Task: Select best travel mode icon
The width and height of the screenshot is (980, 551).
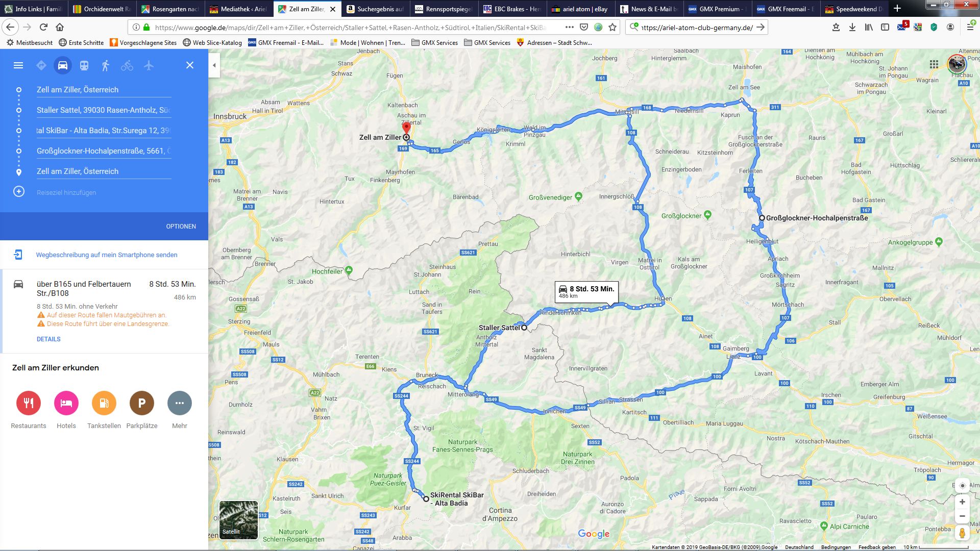Action: [x=41, y=65]
